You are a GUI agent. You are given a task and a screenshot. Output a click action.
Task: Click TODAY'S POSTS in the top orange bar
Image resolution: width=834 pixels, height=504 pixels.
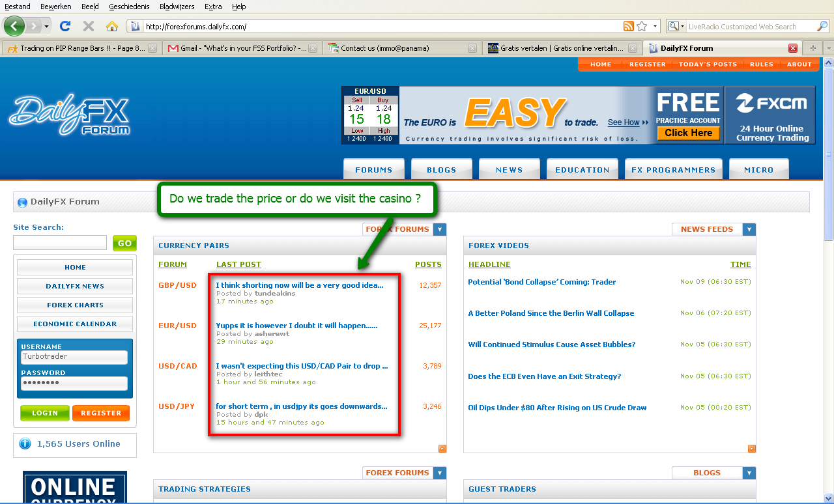708,64
